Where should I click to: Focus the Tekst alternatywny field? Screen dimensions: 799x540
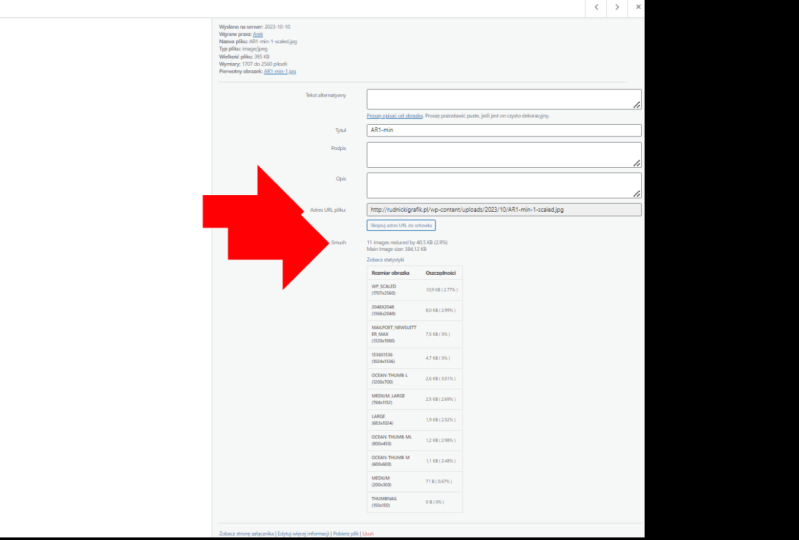pos(504,99)
